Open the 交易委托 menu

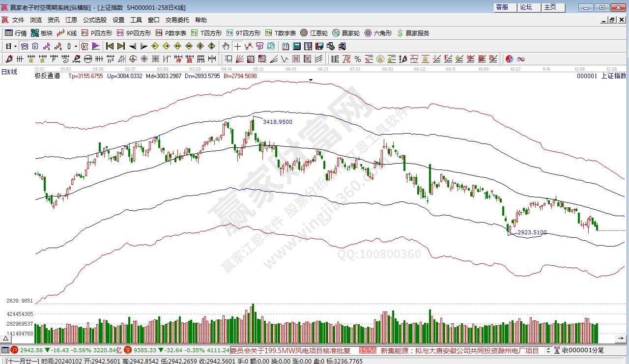click(x=177, y=20)
